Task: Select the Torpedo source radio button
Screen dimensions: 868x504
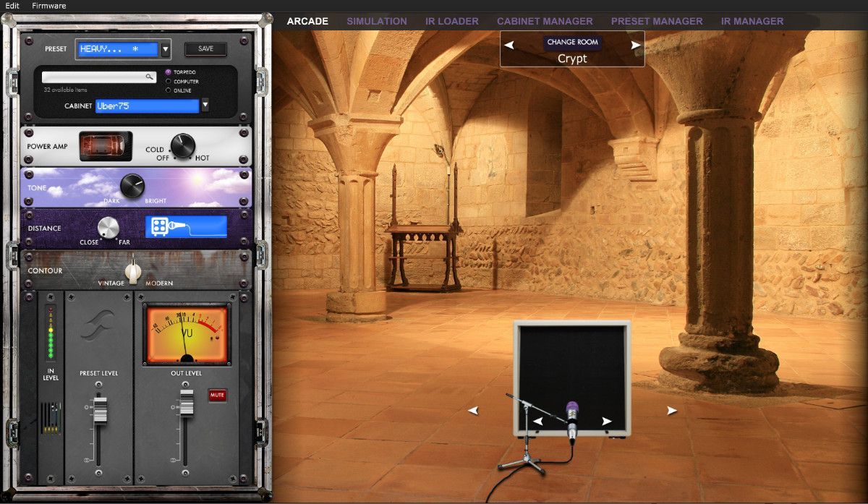Action: (x=169, y=72)
